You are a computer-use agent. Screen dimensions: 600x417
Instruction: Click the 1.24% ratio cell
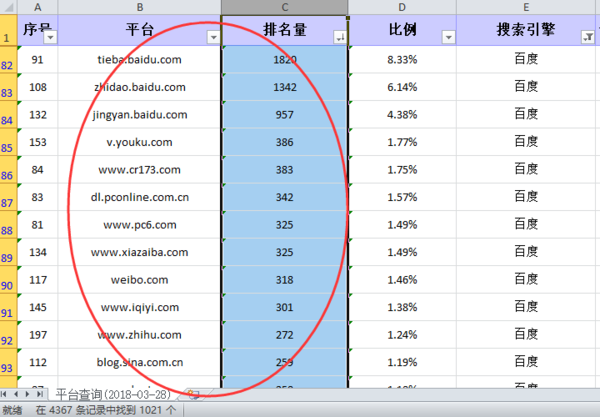[x=402, y=335]
